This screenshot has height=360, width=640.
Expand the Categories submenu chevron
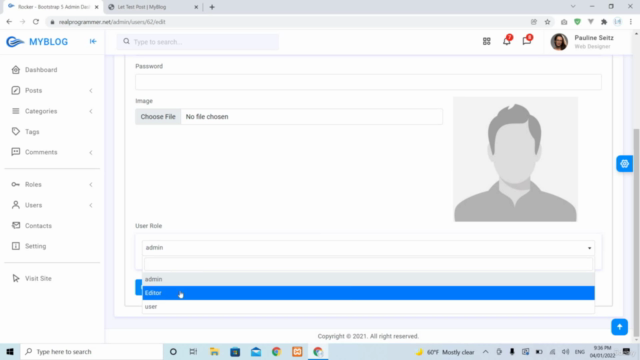coord(91,111)
